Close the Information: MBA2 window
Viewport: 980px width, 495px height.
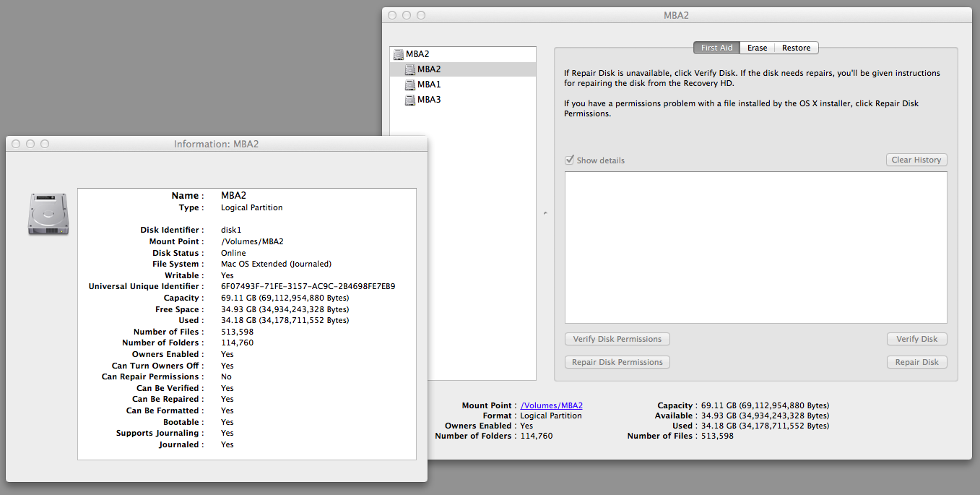(17, 144)
